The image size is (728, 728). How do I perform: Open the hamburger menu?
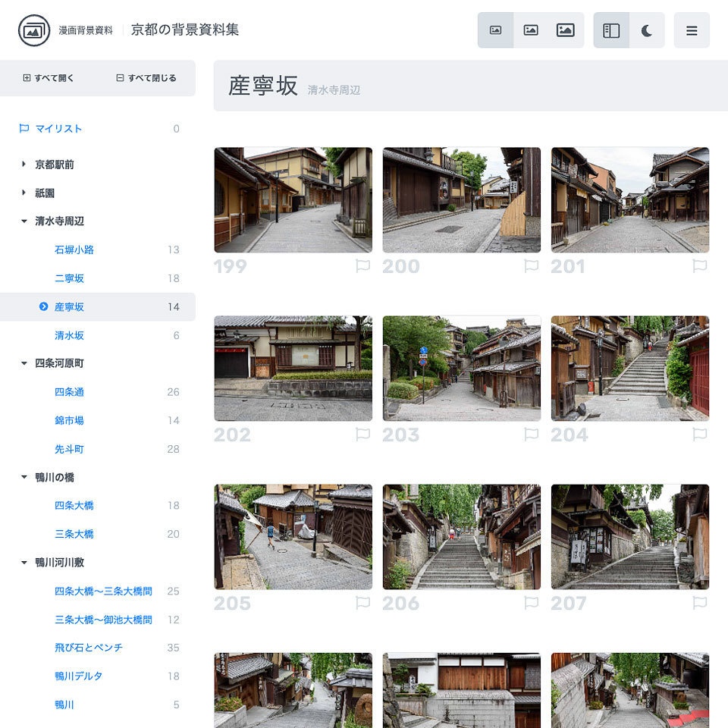[x=692, y=30]
